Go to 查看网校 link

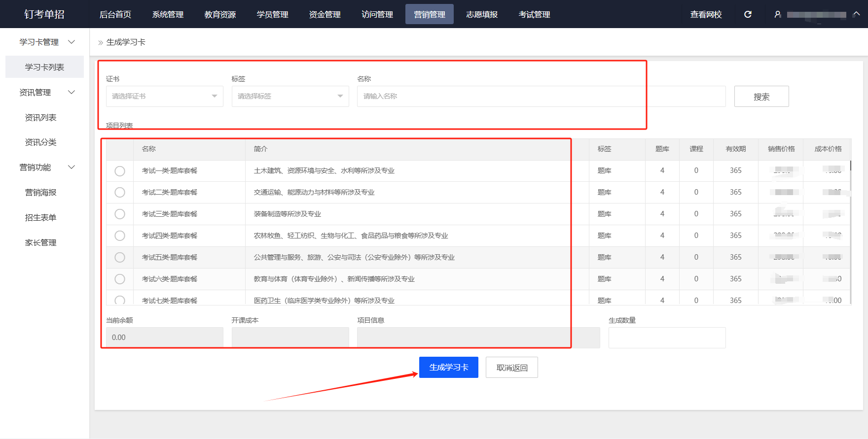click(x=706, y=14)
